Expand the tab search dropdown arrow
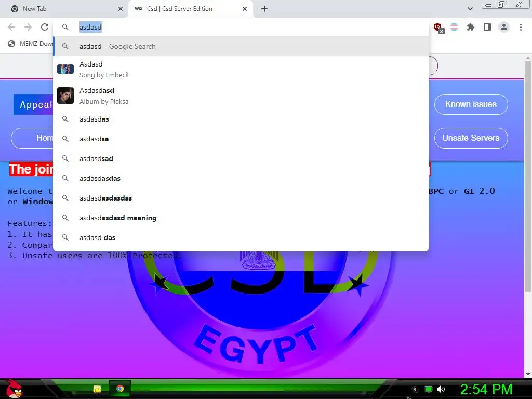The image size is (532, 399). click(470, 9)
